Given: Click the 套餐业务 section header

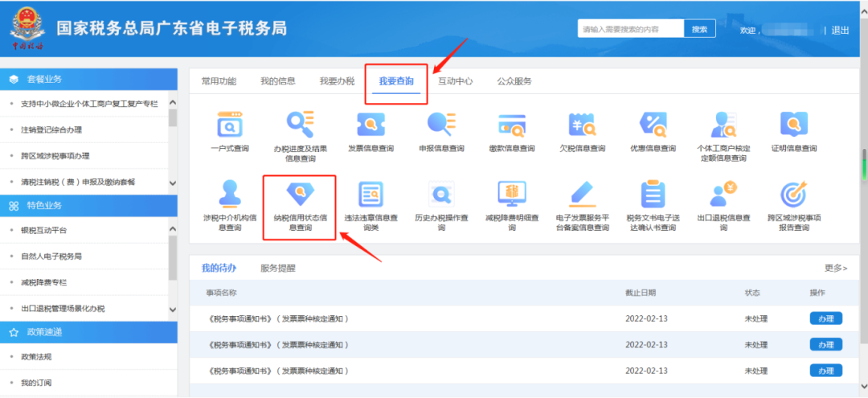Looking at the screenshot, I should (x=88, y=79).
